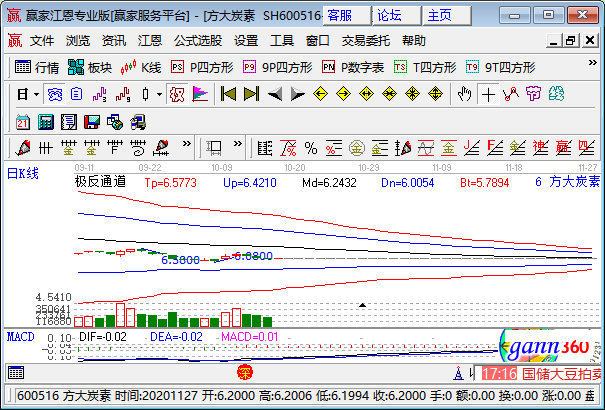Click the vertical grid lines tool icon

(46, 148)
